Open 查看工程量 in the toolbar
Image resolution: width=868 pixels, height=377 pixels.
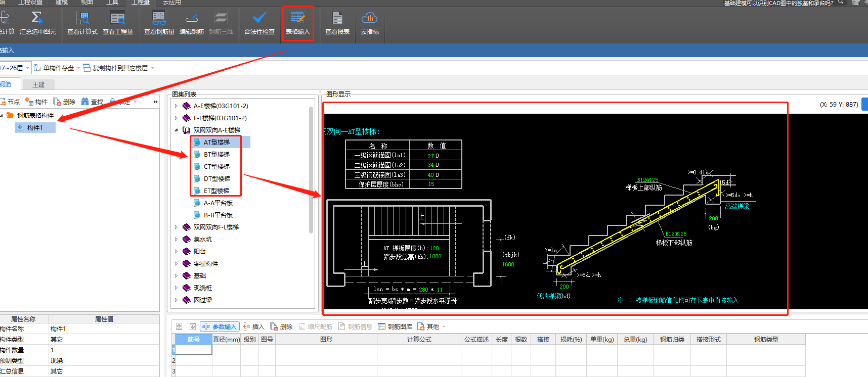(x=118, y=23)
